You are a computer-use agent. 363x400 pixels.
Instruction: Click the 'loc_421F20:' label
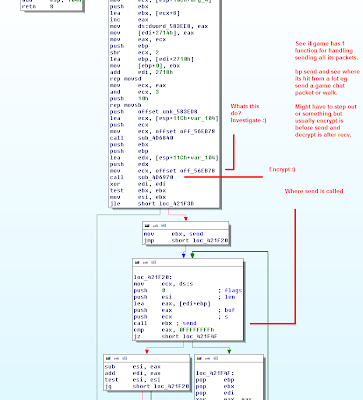153,277
